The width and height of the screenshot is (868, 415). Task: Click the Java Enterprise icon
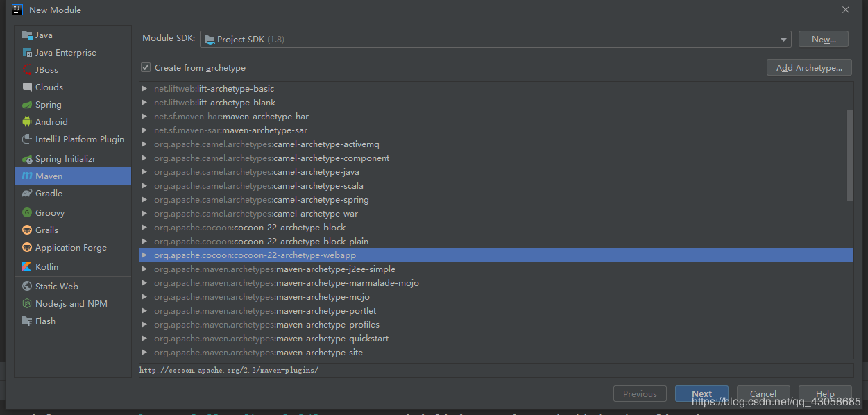[x=27, y=53]
